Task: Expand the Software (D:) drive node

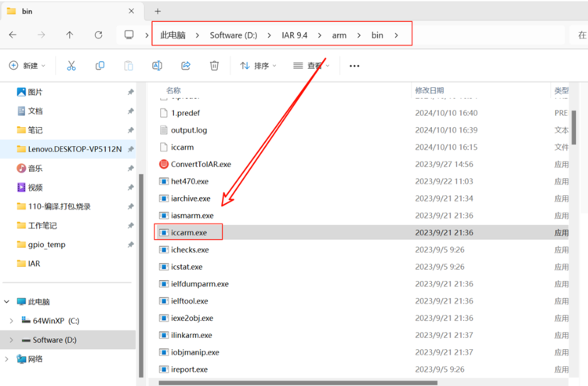Action: pyautogui.click(x=11, y=340)
